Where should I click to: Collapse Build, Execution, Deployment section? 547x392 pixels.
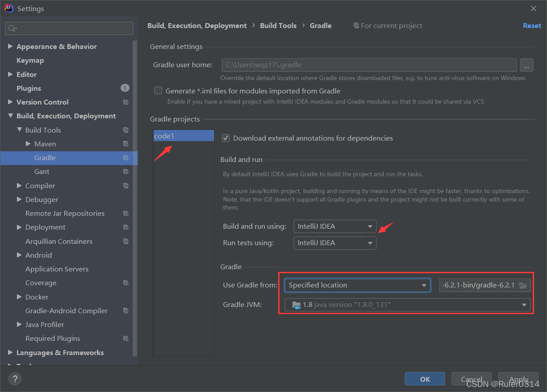pyautogui.click(x=10, y=116)
